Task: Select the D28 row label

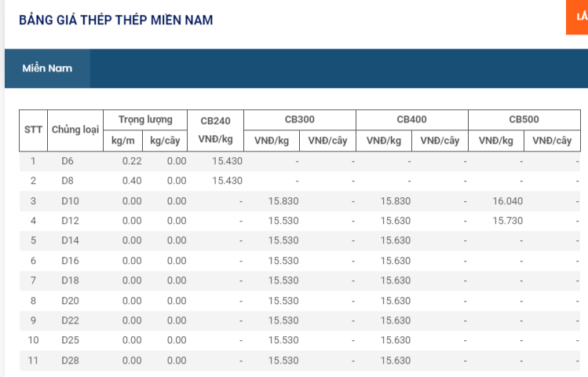Action: (70, 361)
